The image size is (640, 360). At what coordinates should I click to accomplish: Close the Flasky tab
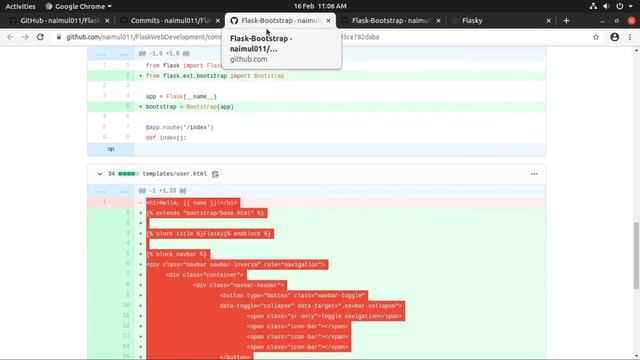549,20
